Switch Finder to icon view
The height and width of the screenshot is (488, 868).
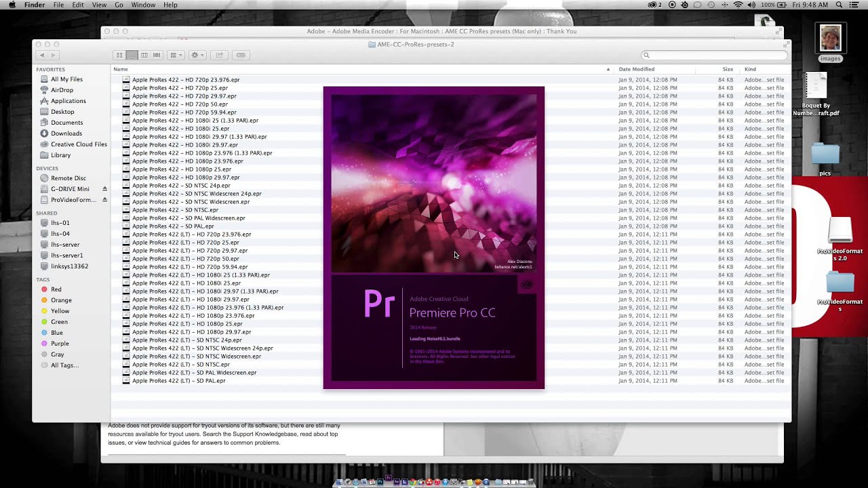119,55
